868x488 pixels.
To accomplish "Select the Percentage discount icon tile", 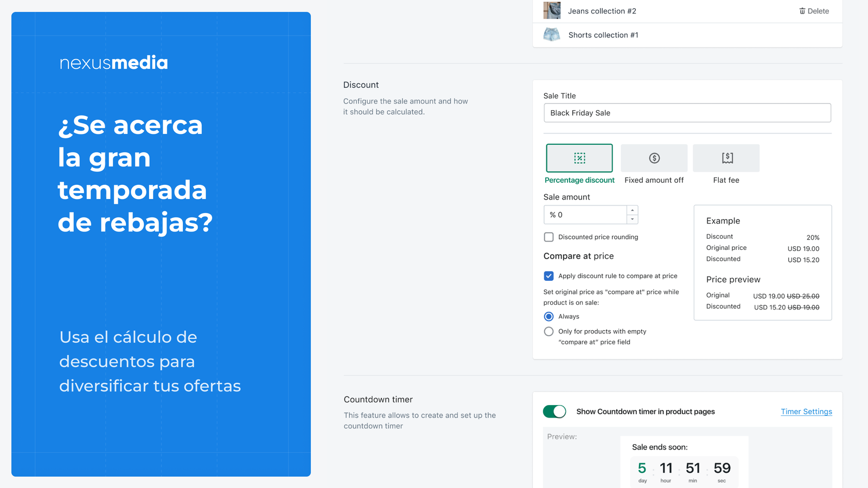I will 579,158.
